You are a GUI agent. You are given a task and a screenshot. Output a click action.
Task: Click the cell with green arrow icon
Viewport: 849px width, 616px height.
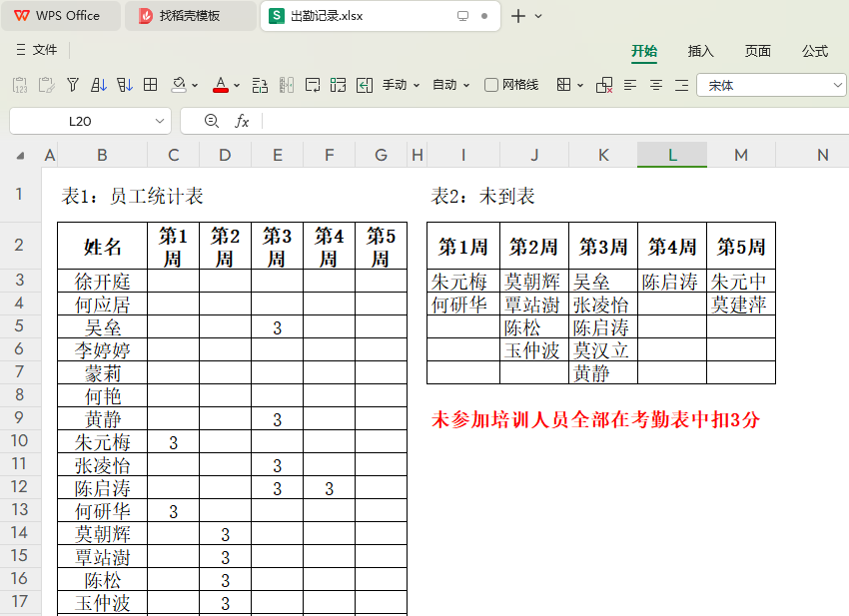click(365, 85)
